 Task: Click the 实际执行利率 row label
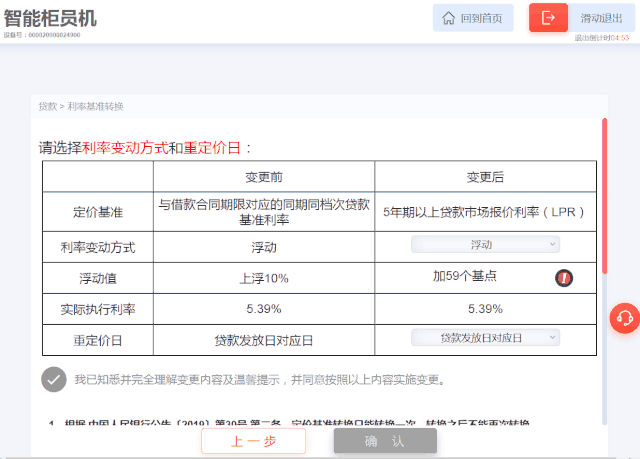click(x=98, y=309)
